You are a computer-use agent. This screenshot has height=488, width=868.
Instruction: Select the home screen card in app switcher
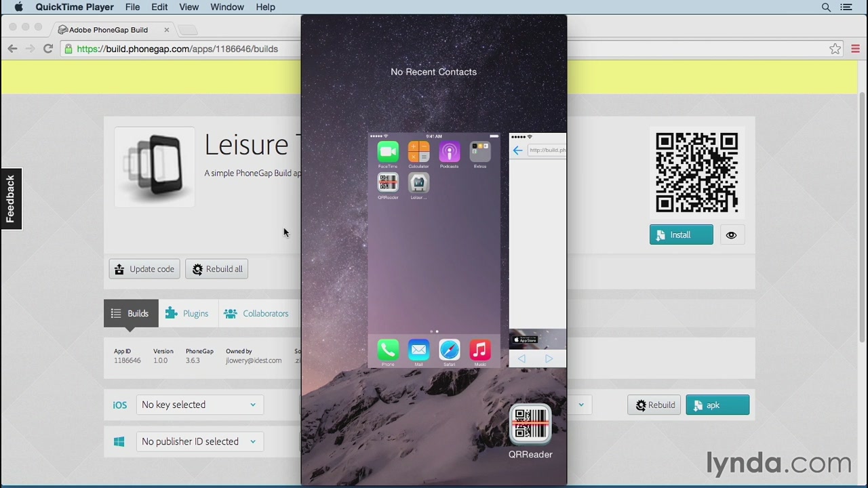[434, 251]
